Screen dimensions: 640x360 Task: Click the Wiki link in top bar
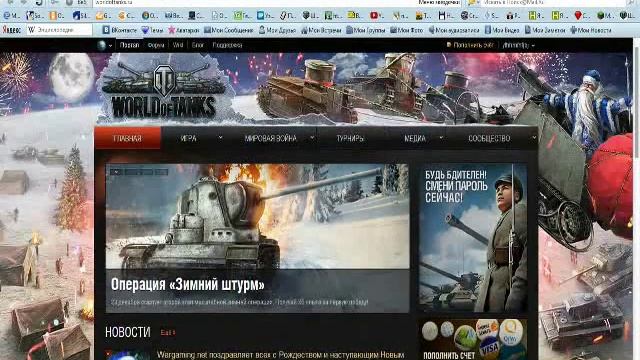178,45
